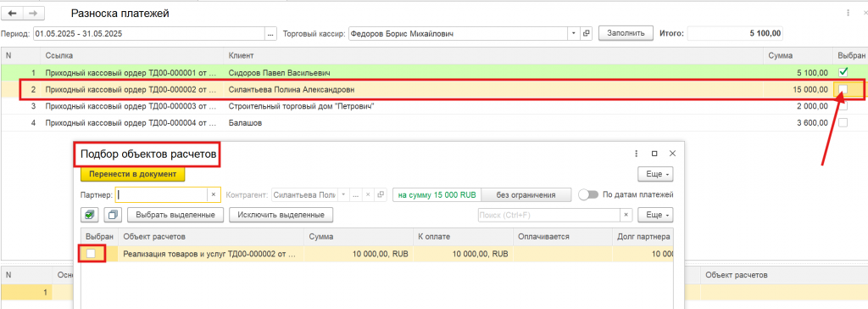Open the kebab menu in the Подбор объектов расчетов dialog
The height and width of the screenshot is (309, 868).
[x=636, y=154]
